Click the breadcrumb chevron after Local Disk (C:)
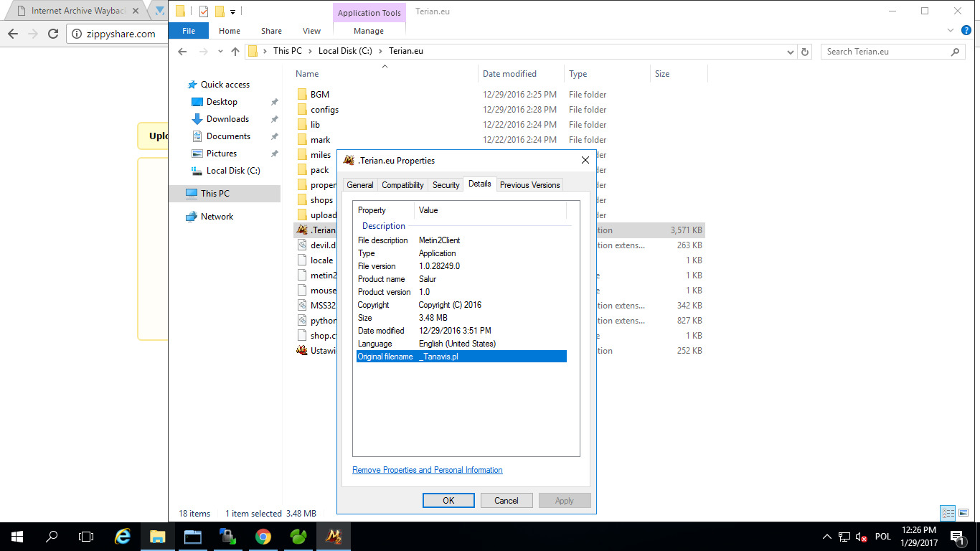The width and height of the screenshot is (980, 551). 380,52
